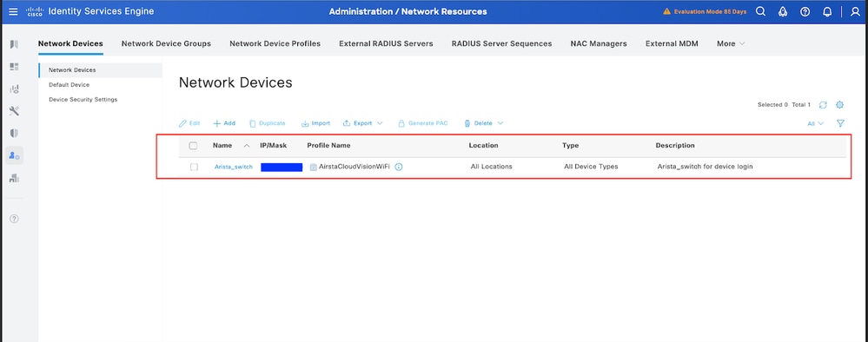Viewport: 868px width, 342px height.
Task: Click the Add device button
Action: coord(224,123)
